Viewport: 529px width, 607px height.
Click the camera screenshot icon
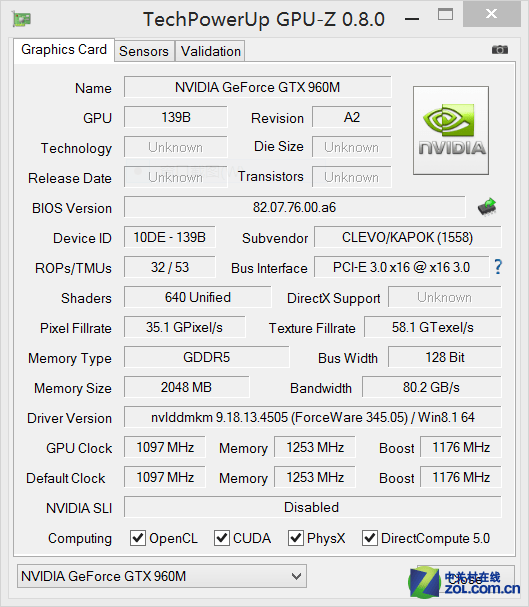(x=500, y=50)
